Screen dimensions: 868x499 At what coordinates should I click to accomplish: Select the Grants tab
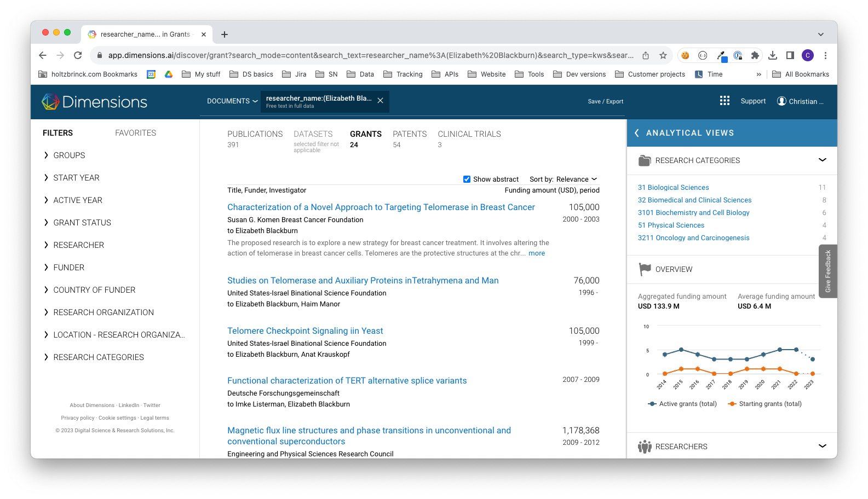(x=366, y=139)
